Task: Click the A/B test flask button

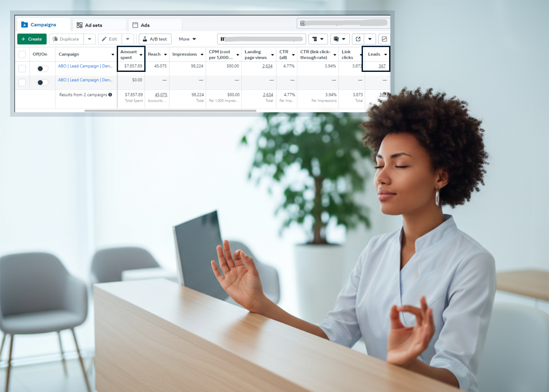Action: [x=155, y=39]
